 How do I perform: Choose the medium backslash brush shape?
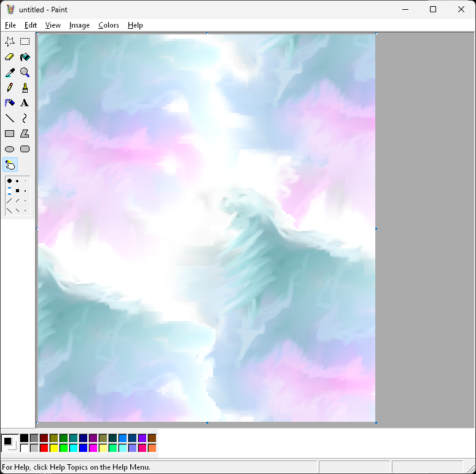pyautogui.click(x=17, y=211)
